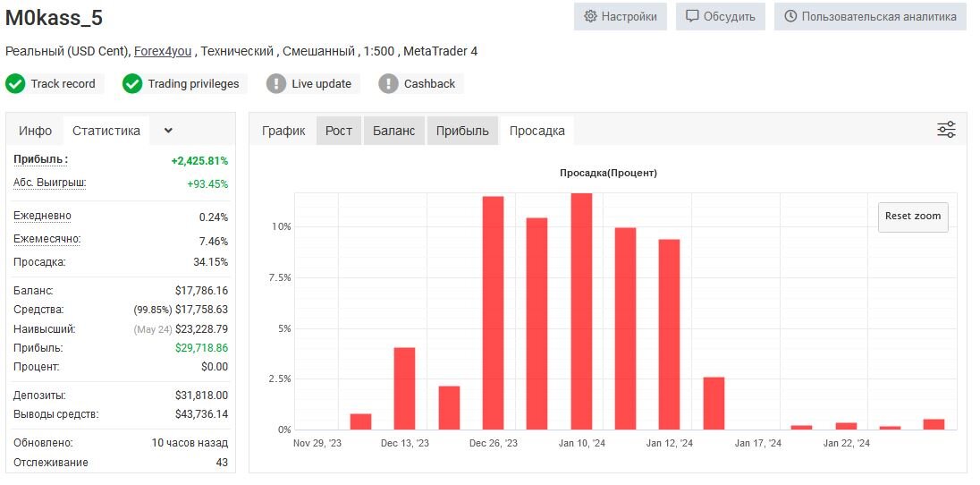Viewport: 980px width, 485px height.
Task: Click the grey Live update warning icon
Action: 275,84
